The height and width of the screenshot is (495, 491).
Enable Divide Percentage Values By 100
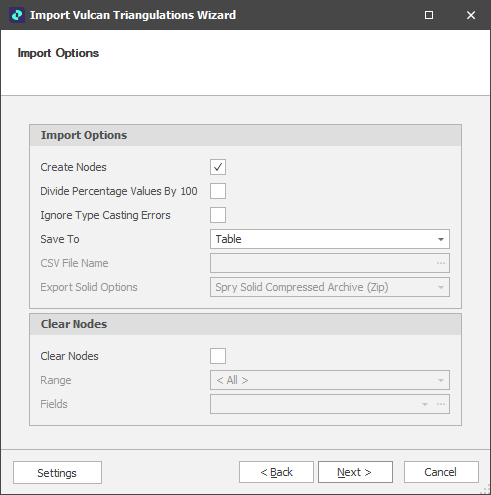pos(218,191)
